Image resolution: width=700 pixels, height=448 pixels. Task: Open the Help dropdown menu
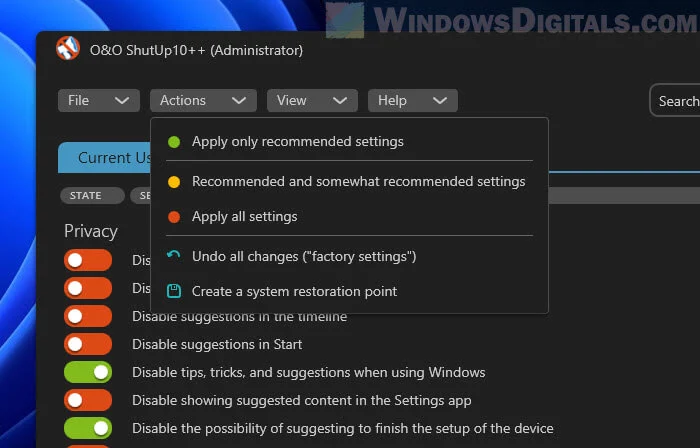click(412, 100)
